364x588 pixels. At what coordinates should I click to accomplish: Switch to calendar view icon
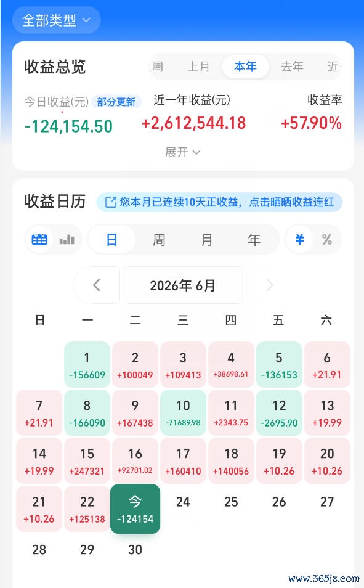[39, 239]
